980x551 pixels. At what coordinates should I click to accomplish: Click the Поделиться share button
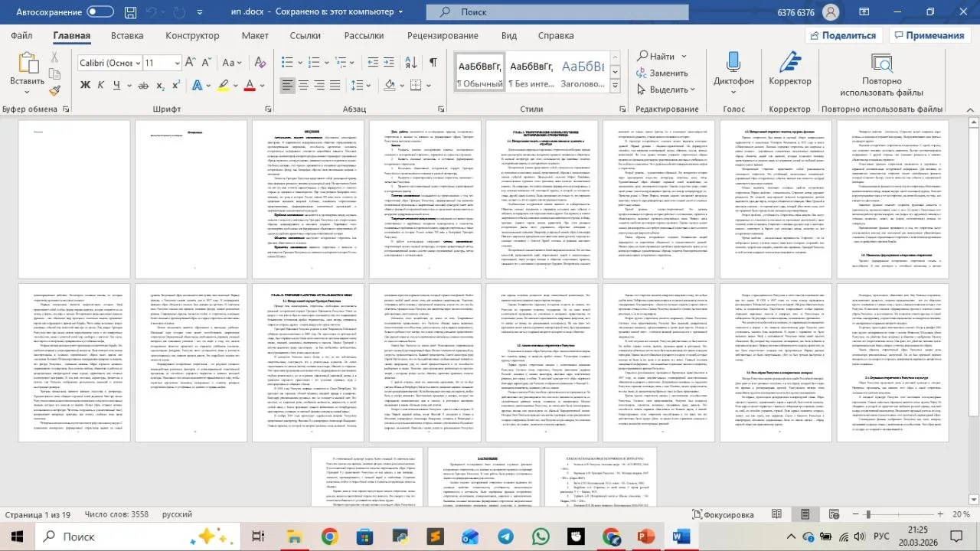pos(841,35)
